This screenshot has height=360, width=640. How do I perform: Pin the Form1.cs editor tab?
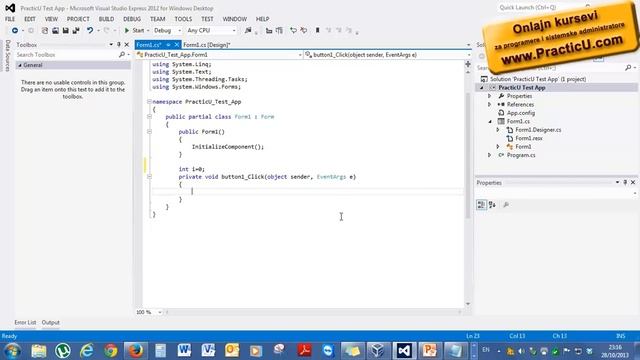click(x=168, y=45)
